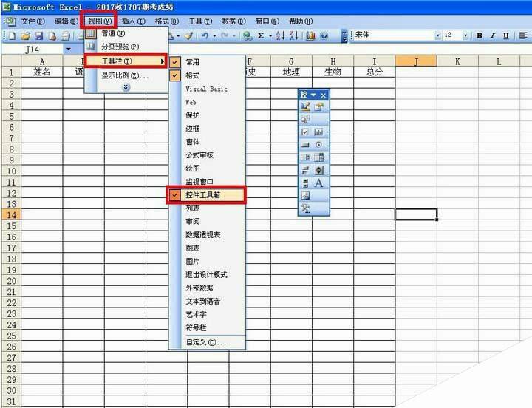Select the Label control A icon
This screenshot has width=532, height=408.
[x=318, y=183]
